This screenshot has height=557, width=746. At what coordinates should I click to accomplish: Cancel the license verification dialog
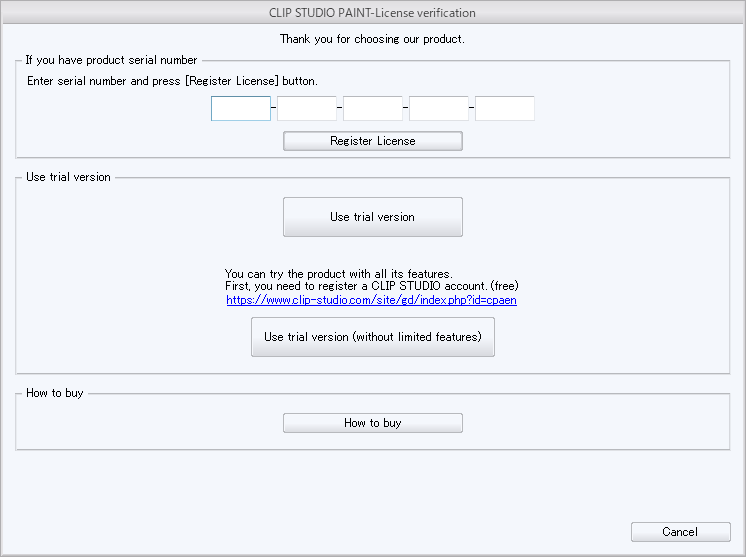click(680, 532)
